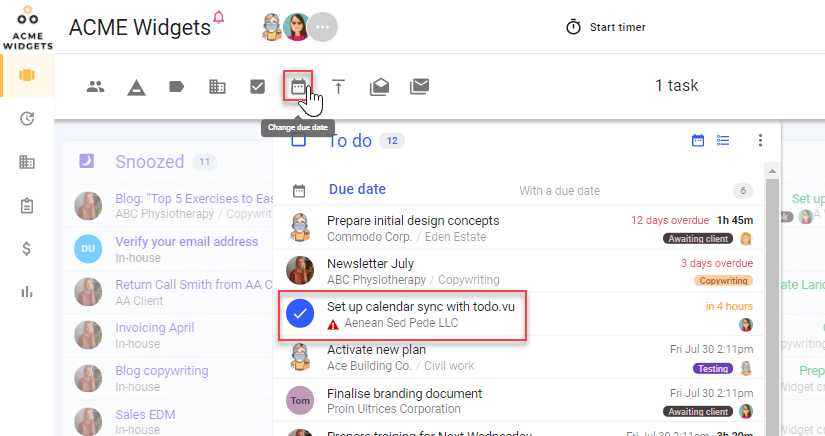825x436 pixels.
Task: Open the To do column heading
Action: (350, 140)
